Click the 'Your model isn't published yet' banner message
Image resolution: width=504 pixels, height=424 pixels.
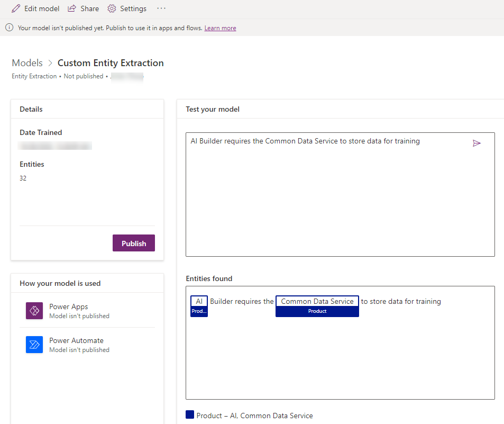tap(110, 28)
